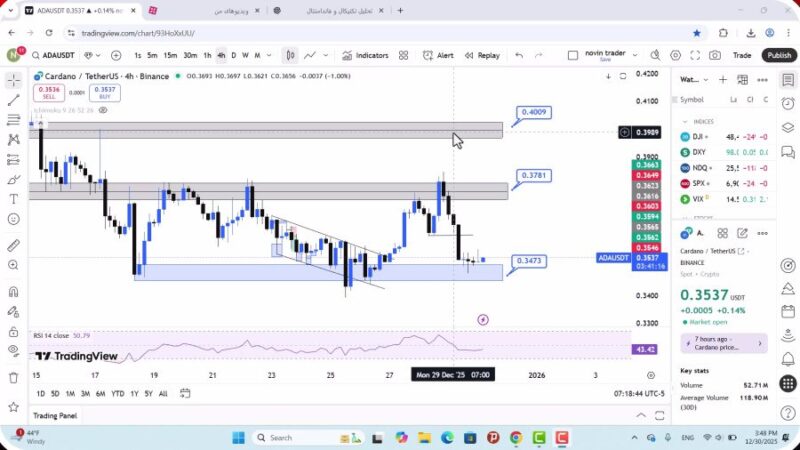Take a chart snapshot with camera icon

point(715,55)
